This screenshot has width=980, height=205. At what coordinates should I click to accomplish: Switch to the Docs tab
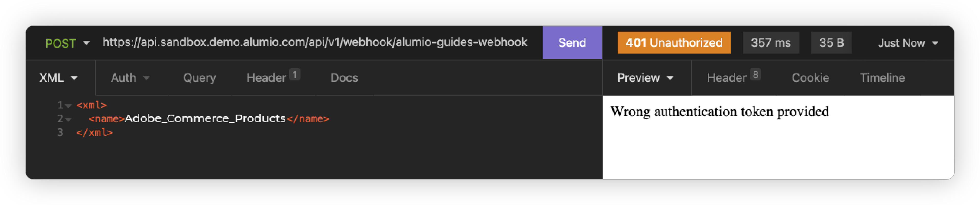click(344, 78)
